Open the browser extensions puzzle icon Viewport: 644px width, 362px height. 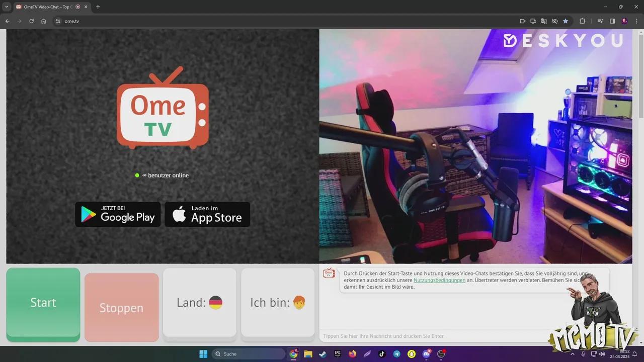[583, 21]
